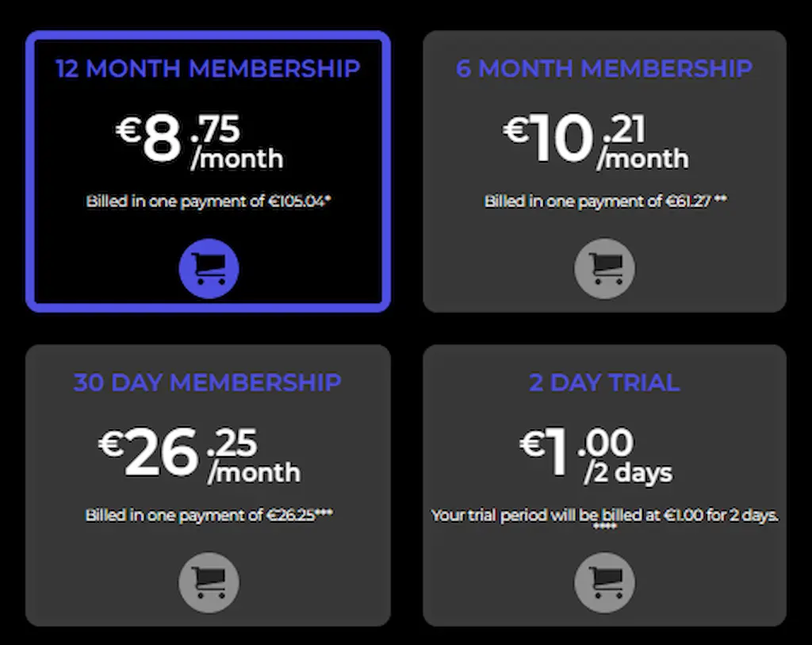Click the 'Billed in one payment of €61.27' note
812x645 pixels.
(x=604, y=202)
